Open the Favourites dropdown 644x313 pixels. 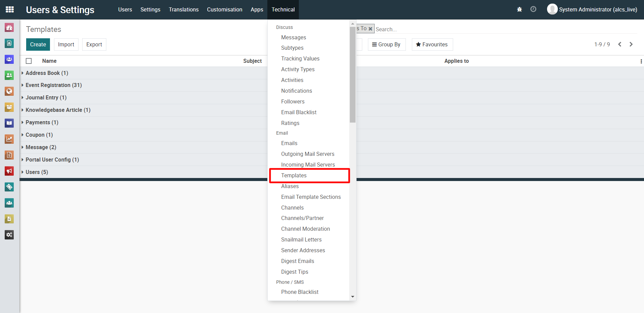point(432,44)
